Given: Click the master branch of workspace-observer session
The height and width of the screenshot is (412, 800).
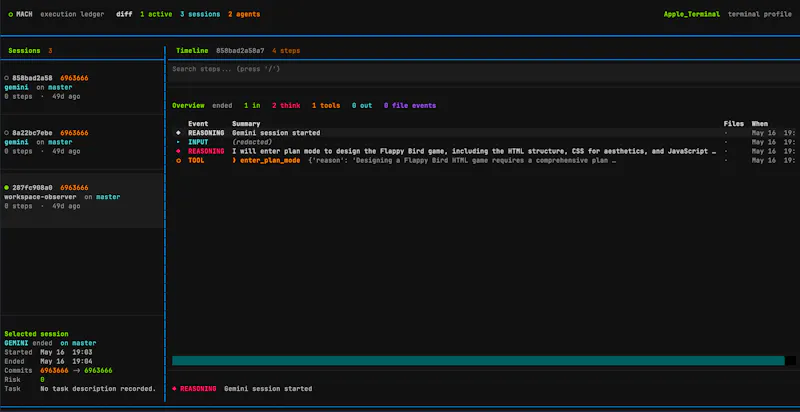Looking at the screenshot, I should (x=108, y=197).
